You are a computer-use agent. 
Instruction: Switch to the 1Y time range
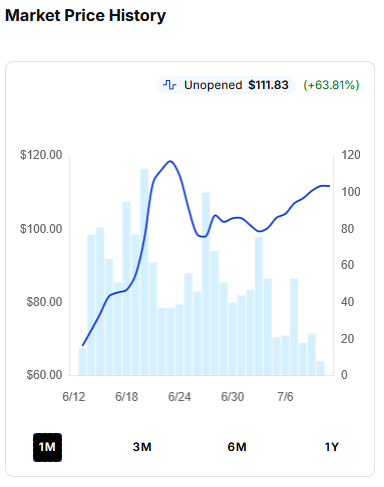[332, 447]
